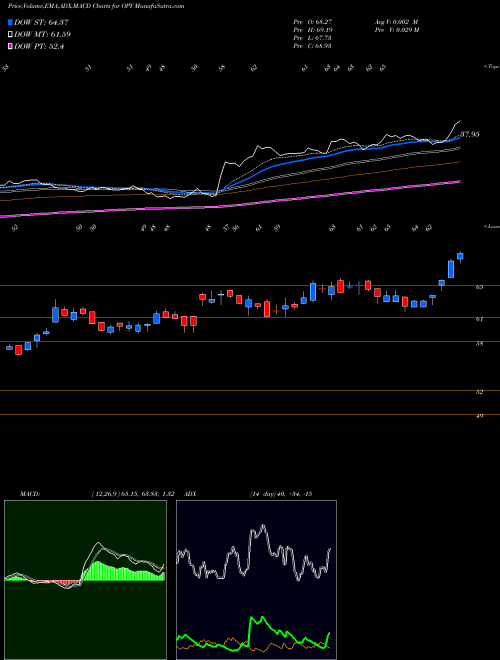Click the Pre L: 67.73 value

pyautogui.click(x=313, y=38)
